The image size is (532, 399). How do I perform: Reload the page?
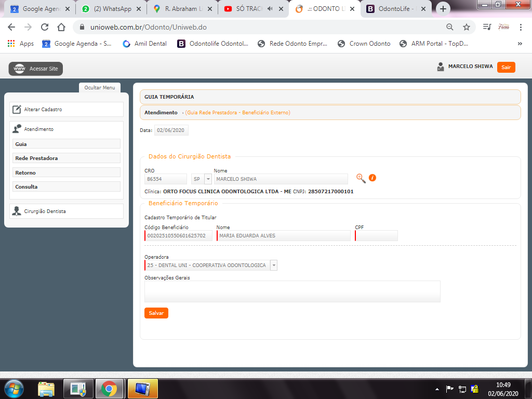pyautogui.click(x=45, y=27)
